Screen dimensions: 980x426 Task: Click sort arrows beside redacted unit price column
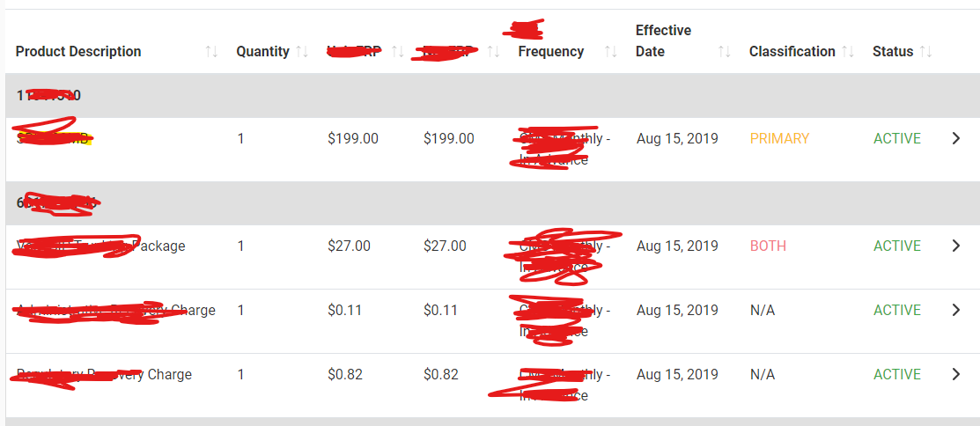[x=397, y=52]
